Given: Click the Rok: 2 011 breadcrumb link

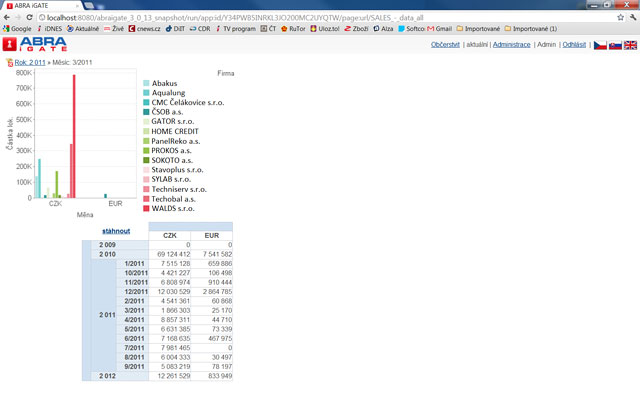Looking at the screenshot, I should (x=30, y=62).
